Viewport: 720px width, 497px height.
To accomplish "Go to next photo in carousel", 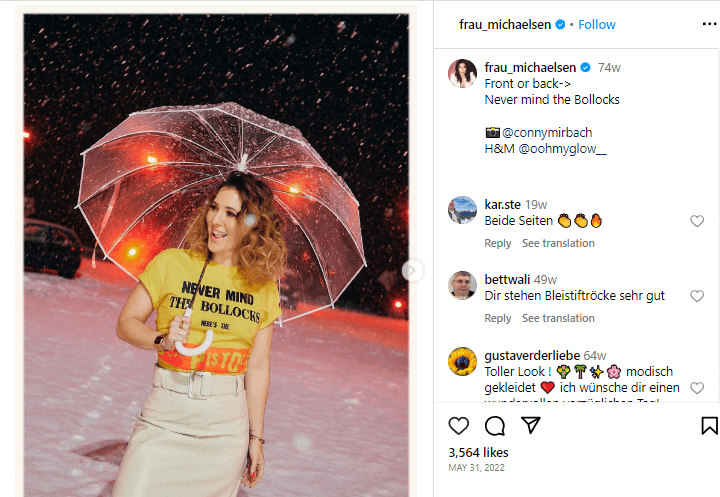I will (411, 270).
